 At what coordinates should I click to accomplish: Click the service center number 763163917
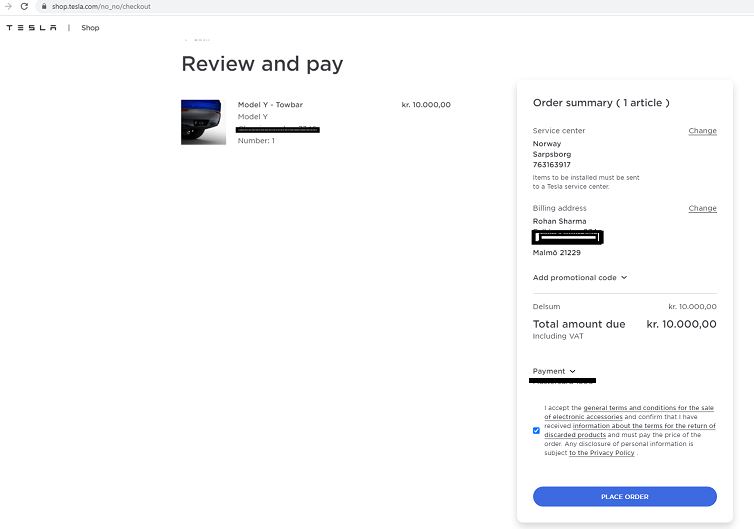[552, 165]
